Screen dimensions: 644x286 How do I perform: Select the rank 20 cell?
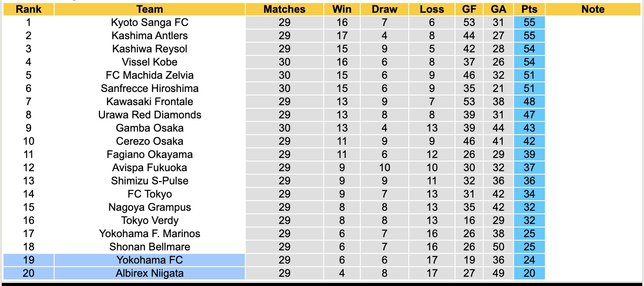[x=28, y=273]
